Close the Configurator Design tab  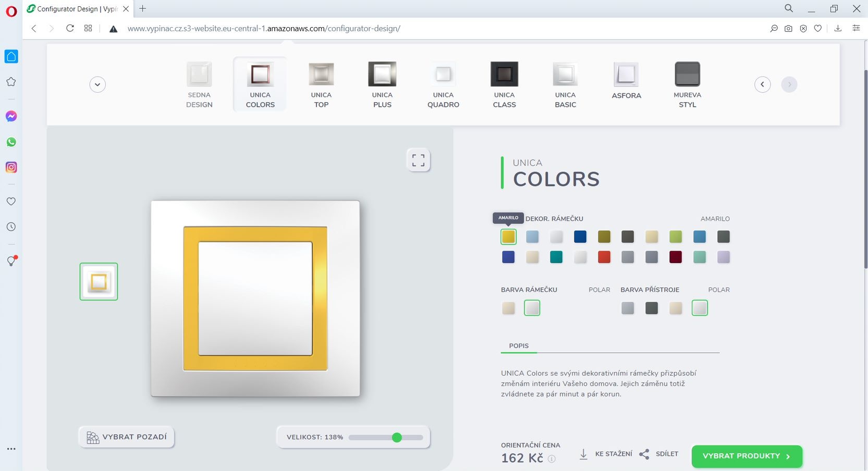[x=126, y=9]
